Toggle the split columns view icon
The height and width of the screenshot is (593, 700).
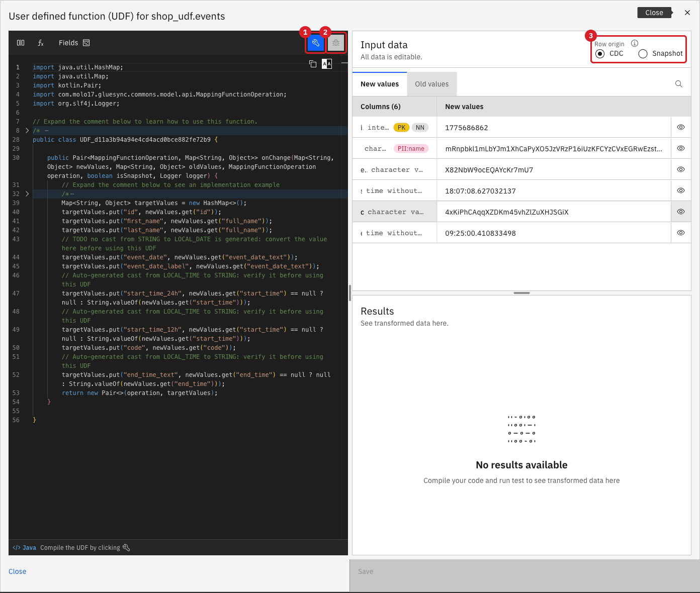21,43
